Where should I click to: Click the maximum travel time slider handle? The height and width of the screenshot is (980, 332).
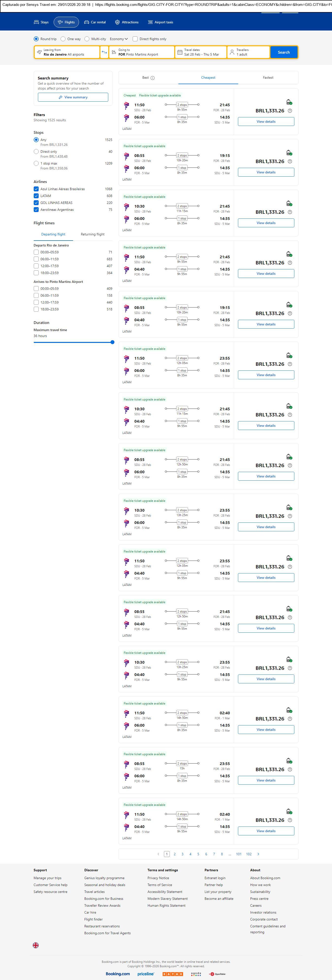(112, 342)
